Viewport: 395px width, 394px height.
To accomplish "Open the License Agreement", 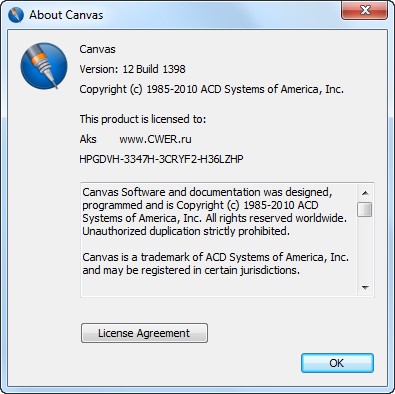I will point(144,333).
